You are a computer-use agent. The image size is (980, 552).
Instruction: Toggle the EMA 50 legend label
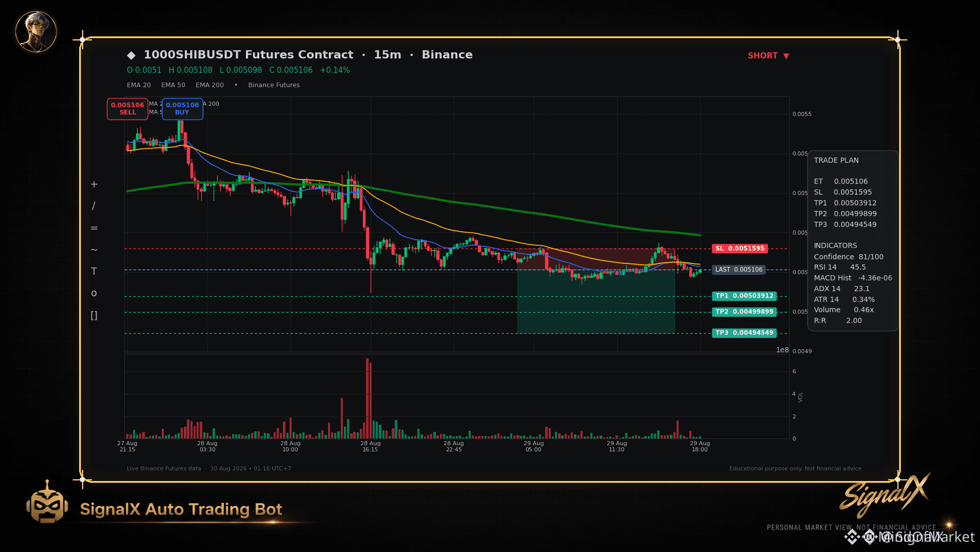point(173,85)
